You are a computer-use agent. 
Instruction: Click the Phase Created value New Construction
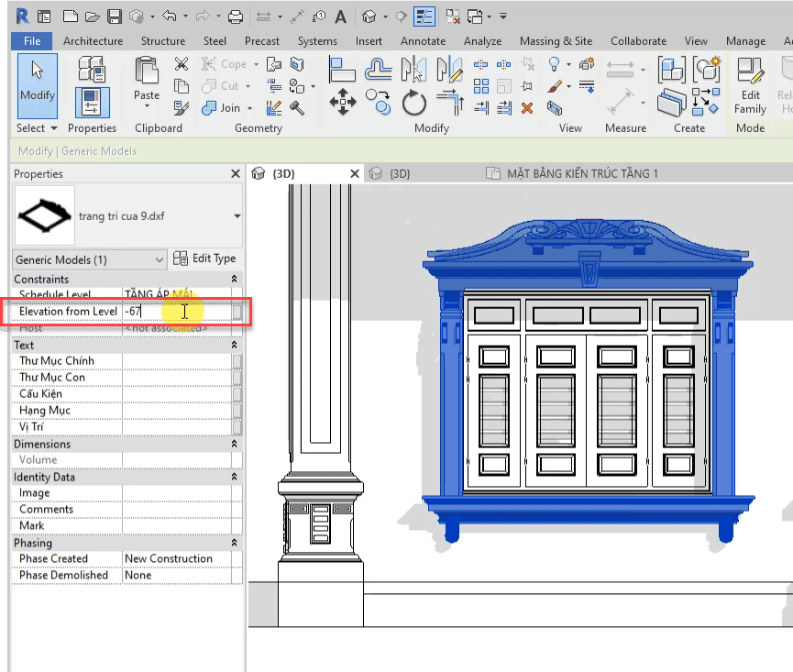click(169, 558)
